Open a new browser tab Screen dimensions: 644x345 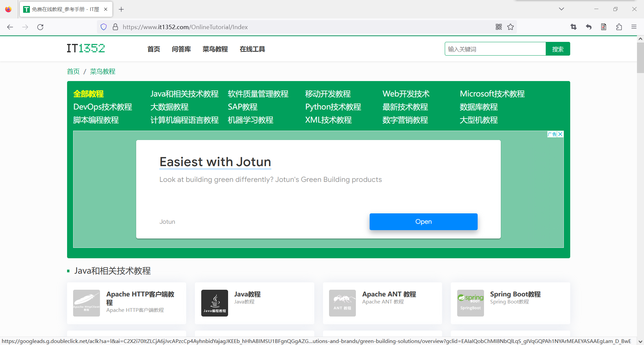pyautogui.click(x=121, y=9)
